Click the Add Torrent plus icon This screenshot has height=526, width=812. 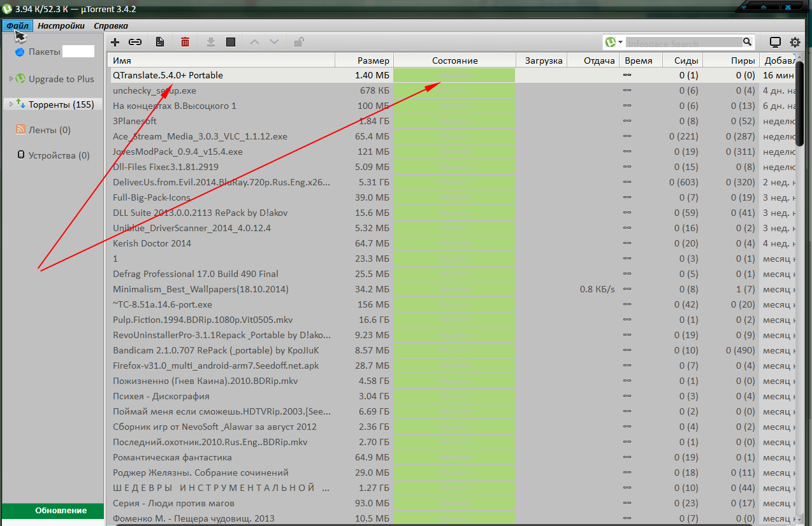[x=115, y=42]
